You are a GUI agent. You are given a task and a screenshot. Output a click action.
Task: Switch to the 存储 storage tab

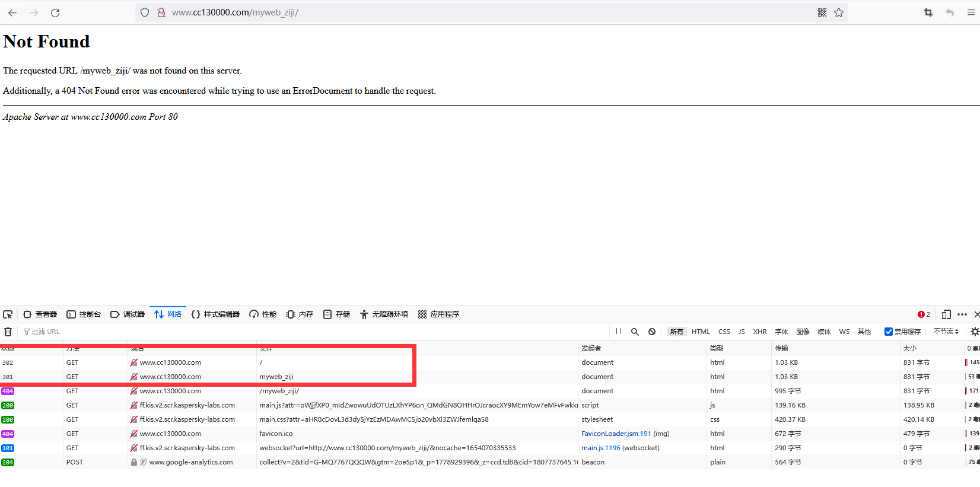pos(336,314)
